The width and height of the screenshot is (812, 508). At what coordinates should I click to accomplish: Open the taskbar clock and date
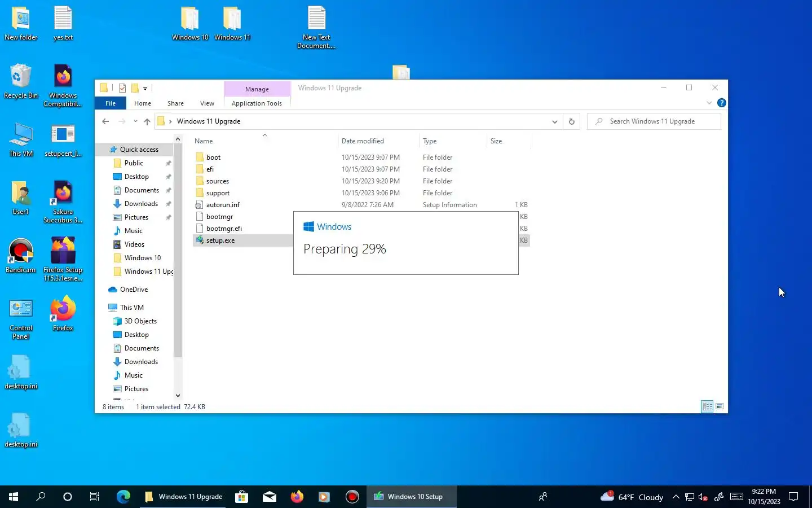click(764, 497)
